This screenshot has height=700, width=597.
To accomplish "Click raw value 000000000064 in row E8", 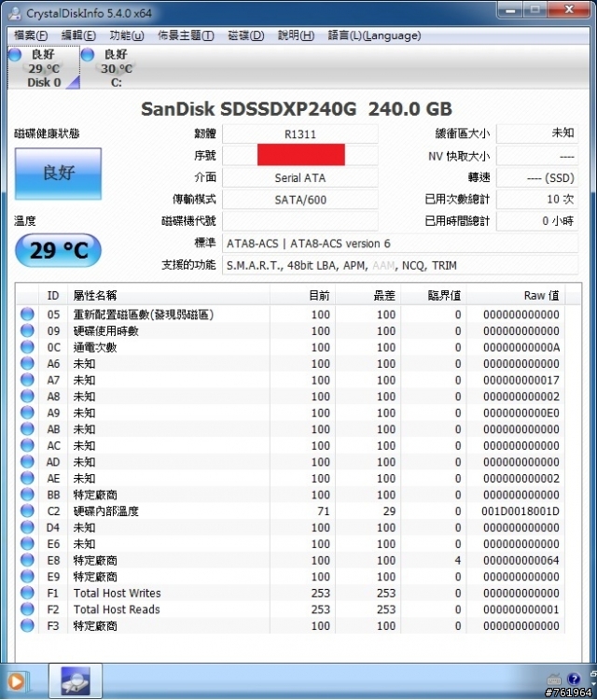I will 521,560.
